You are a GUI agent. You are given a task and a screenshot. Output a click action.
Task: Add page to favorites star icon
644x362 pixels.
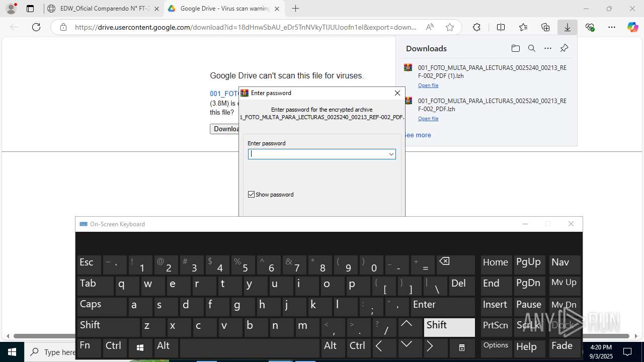pyautogui.click(x=450, y=27)
